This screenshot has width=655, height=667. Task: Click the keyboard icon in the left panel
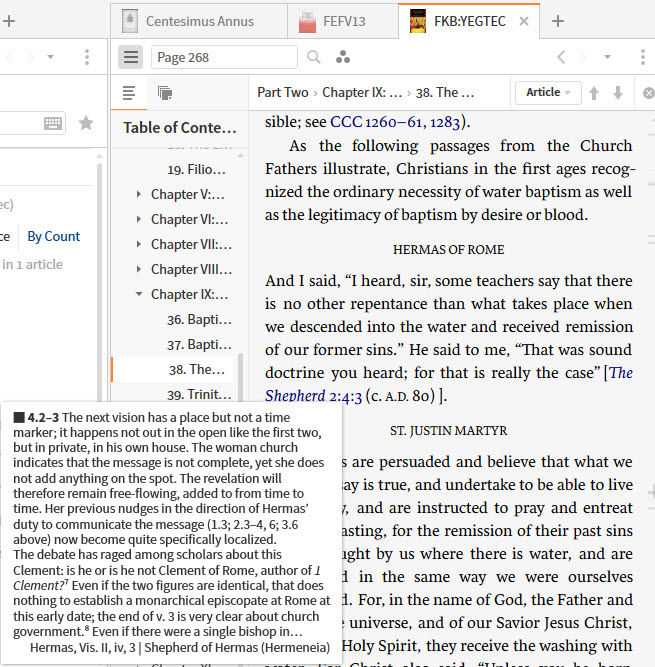pos(53,123)
